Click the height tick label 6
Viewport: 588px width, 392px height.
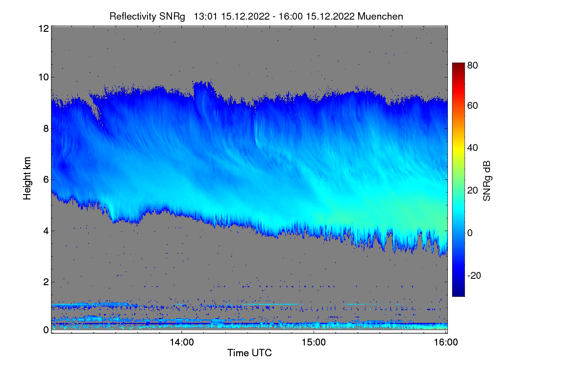(x=46, y=179)
